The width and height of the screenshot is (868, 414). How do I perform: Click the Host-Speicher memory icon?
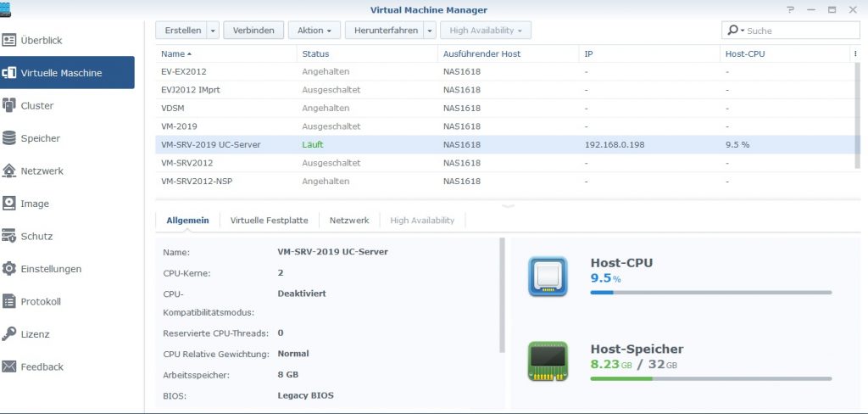[548, 361]
